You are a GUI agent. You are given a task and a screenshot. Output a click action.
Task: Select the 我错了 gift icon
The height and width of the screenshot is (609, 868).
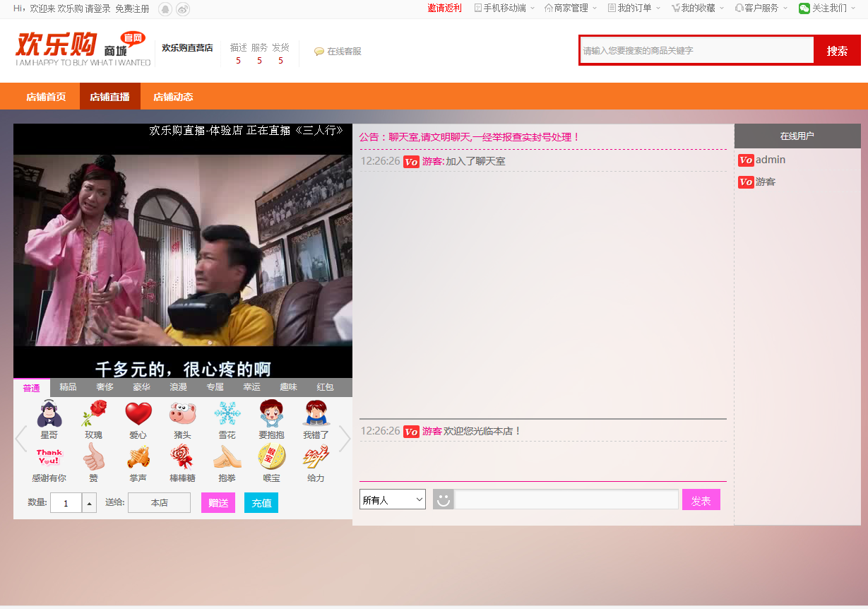pyautogui.click(x=316, y=413)
